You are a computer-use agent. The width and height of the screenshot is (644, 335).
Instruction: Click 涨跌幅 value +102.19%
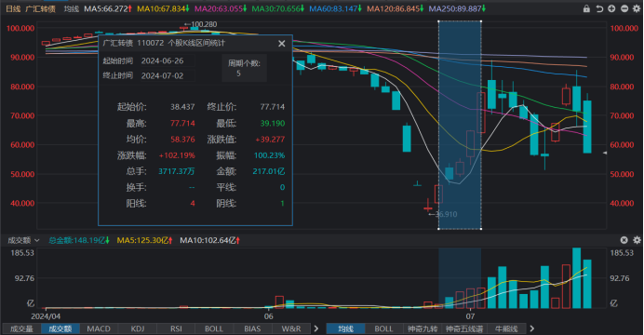point(177,155)
